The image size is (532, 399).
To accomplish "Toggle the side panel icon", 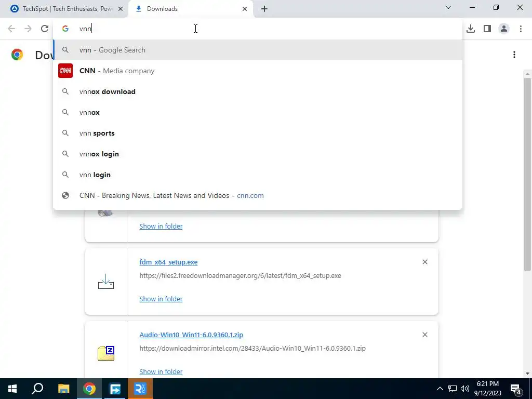I will (487, 29).
